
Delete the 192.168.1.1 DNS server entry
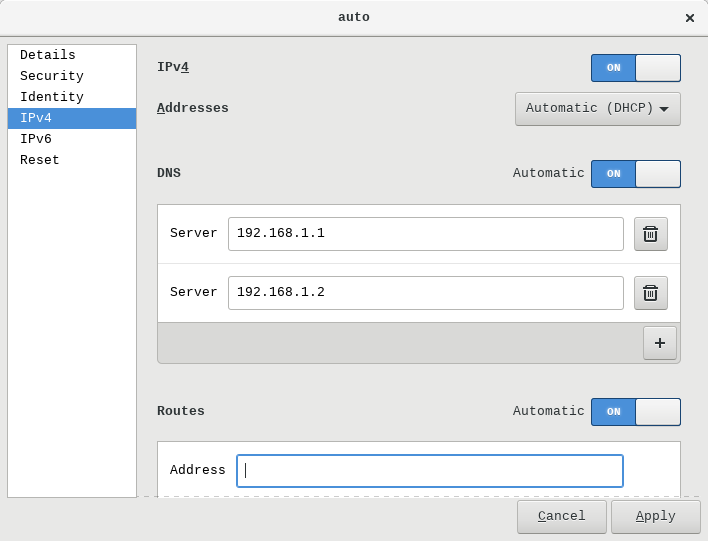pos(651,234)
